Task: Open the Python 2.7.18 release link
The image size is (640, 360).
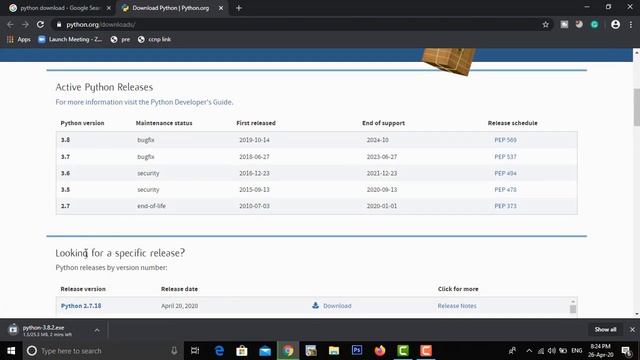Action: tap(81, 306)
